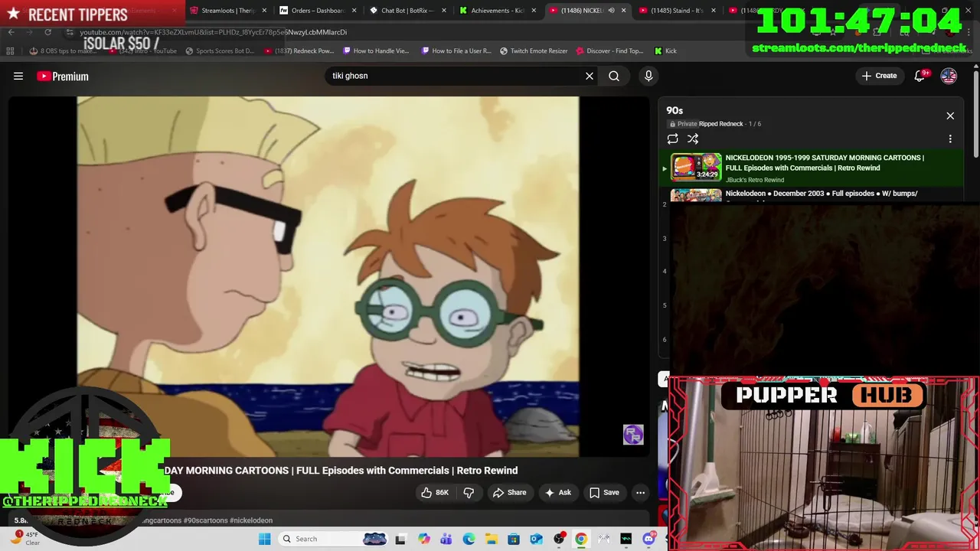Reload the page with refresh button
This screenshot has height=551, width=980.
pyautogui.click(x=47, y=32)
